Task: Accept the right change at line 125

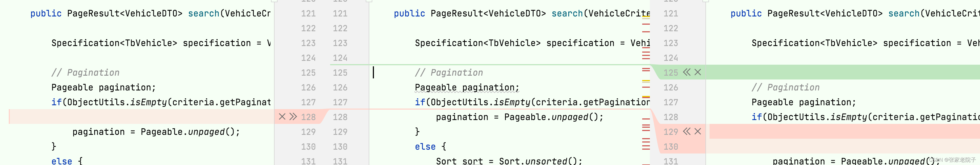Action: pyautogui.click(x=687, y=72)
